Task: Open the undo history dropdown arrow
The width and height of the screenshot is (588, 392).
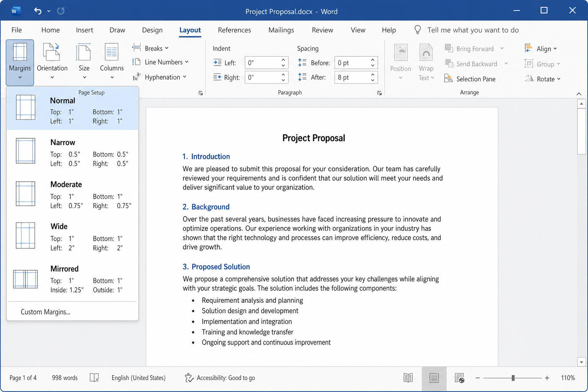Action: point(49,11)
